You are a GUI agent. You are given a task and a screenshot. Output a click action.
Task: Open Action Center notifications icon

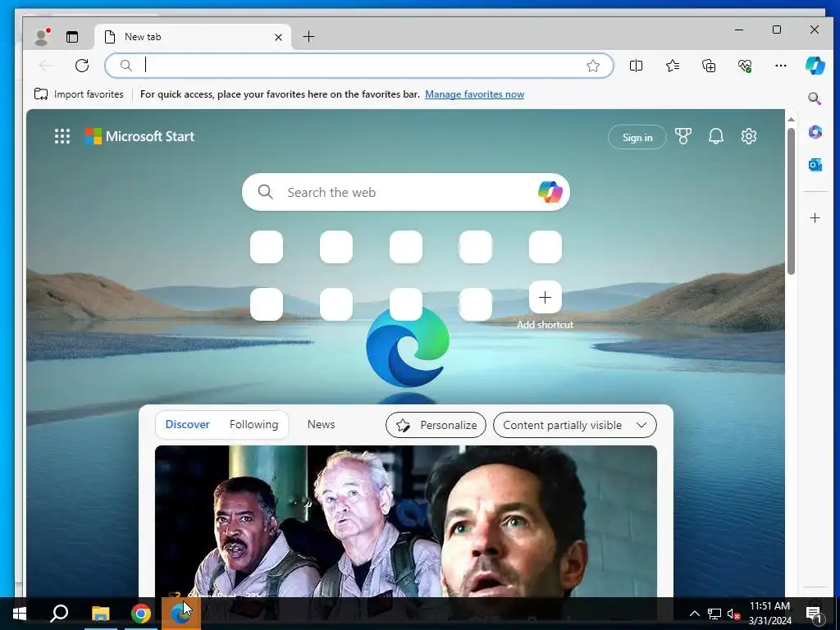pos(814,614)
